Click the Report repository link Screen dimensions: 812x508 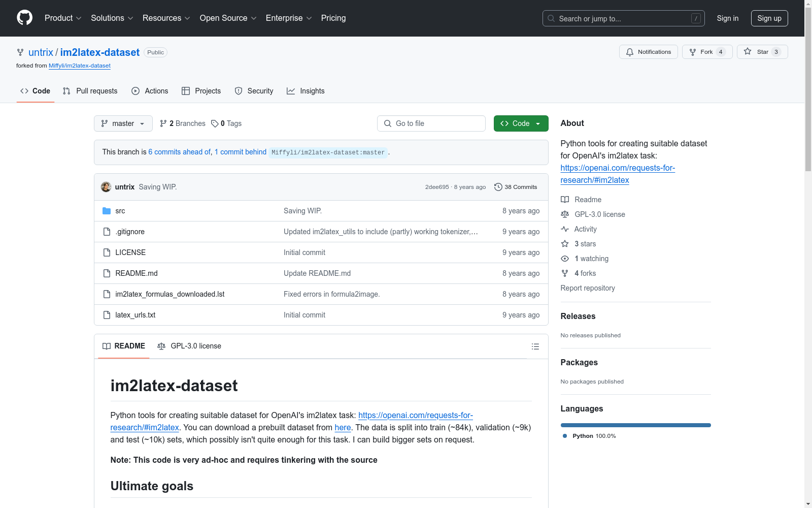(x=588, y=288)
